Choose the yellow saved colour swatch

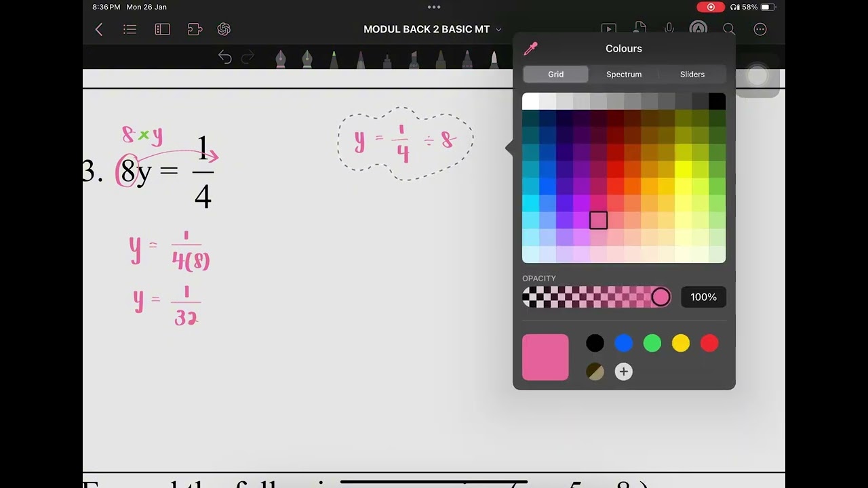pyautogui.click(x=681, y=343)
